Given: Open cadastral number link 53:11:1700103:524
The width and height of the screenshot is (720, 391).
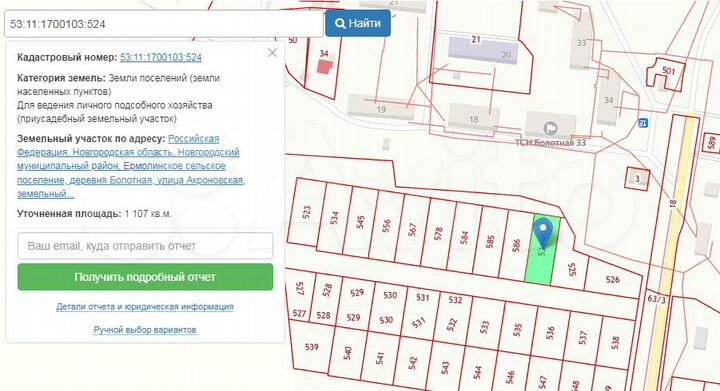Looking at the screenshot, I should (161, 57).
